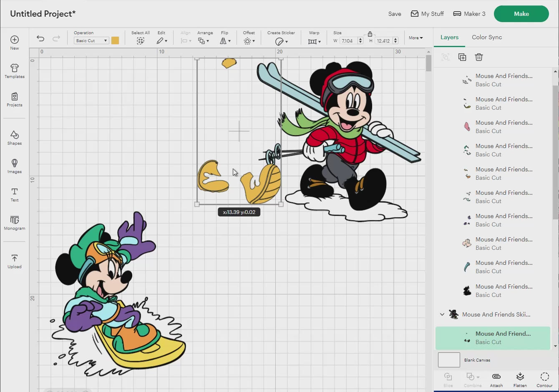Screen dimensions: 559x392
Task: Click the Untitled Project title
Action: coord(43,14)
